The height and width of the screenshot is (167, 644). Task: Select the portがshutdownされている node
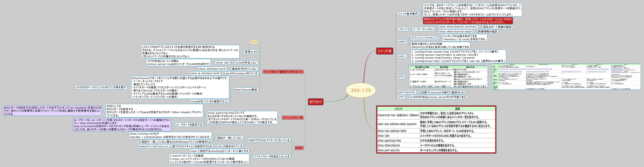(x=242, y=73)
